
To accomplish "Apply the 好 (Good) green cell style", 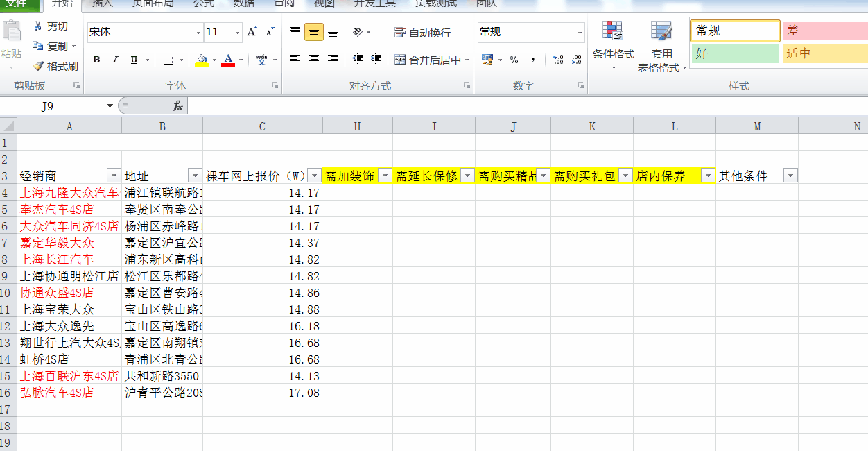I will (735, 53).
